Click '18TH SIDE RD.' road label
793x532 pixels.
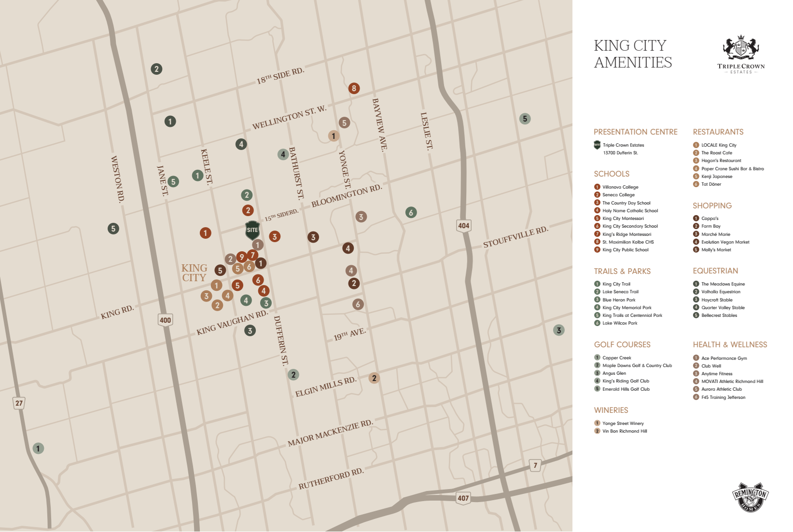[280, 76]
